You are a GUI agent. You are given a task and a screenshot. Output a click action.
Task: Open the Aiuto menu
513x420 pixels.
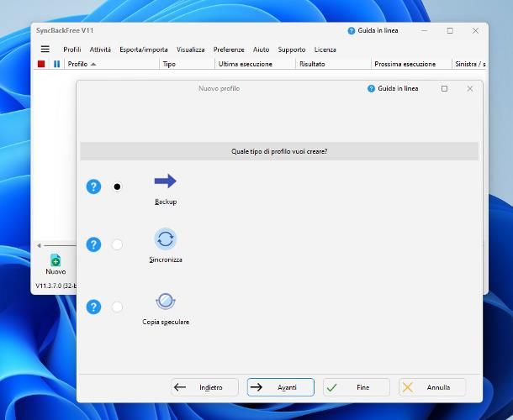tap(261, 50)
